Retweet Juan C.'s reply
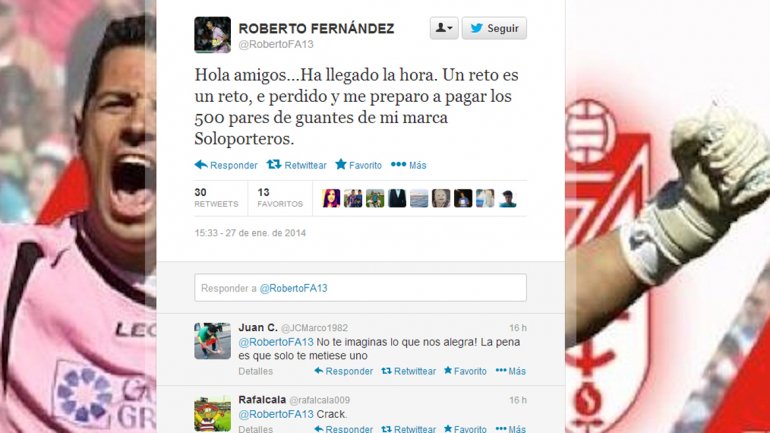770x433 pixels. (x=409, y=371)
